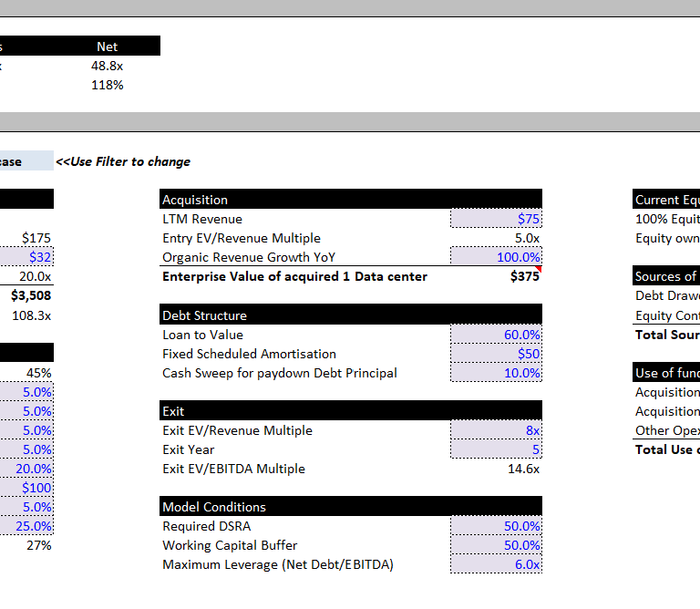Select the Working Capital Buffer 50.0% cell
The height and width of the screenshot is (609, 700).
click(496, 545)
